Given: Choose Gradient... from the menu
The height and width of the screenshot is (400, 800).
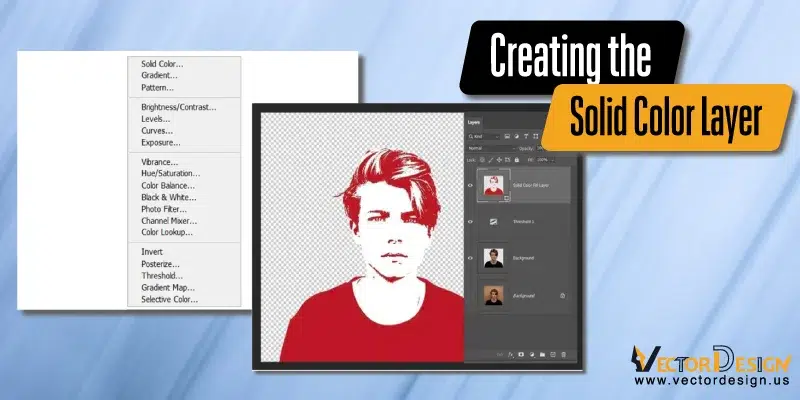Looking at the screenshot, I should click(160, 76).
